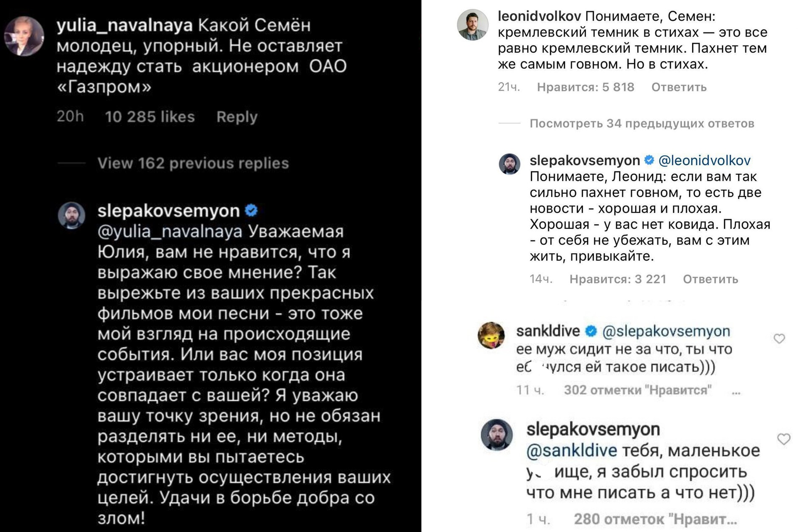Expand View 162 previous replies
This screenshot has height=532, width=798.
pyautogui.click(x=193, y=163)
